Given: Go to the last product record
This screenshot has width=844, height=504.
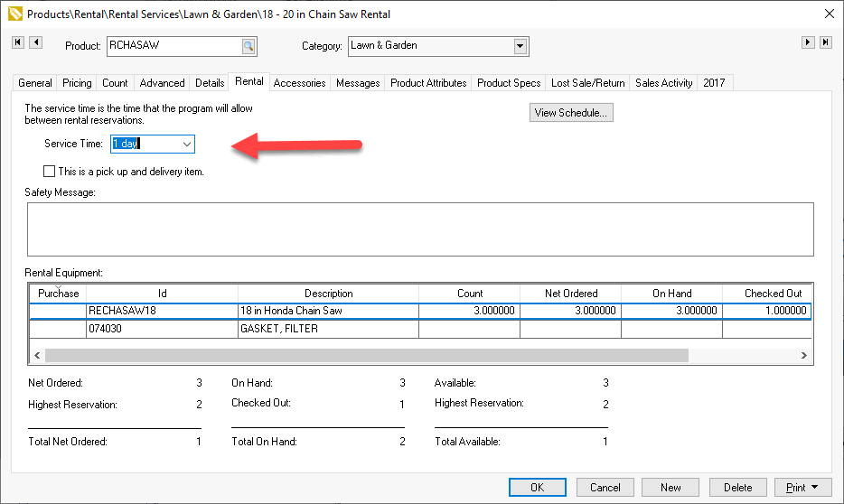Looking at the screenshot, I should pyautogui.click(x=825, y=42).
